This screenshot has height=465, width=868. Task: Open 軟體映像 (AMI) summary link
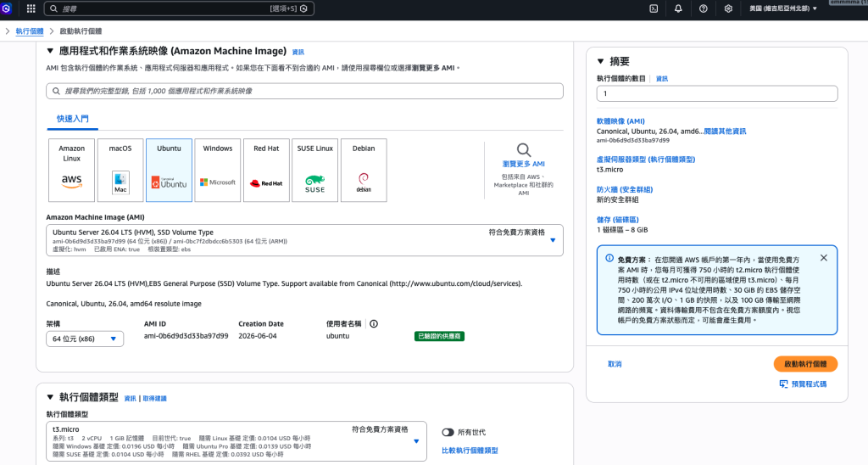pos(620,121)
